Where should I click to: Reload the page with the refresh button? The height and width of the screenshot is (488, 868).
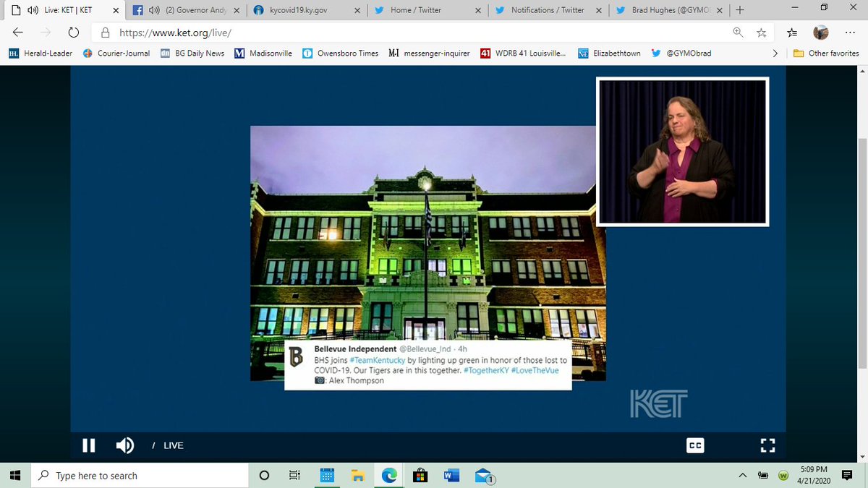(73, 33)
